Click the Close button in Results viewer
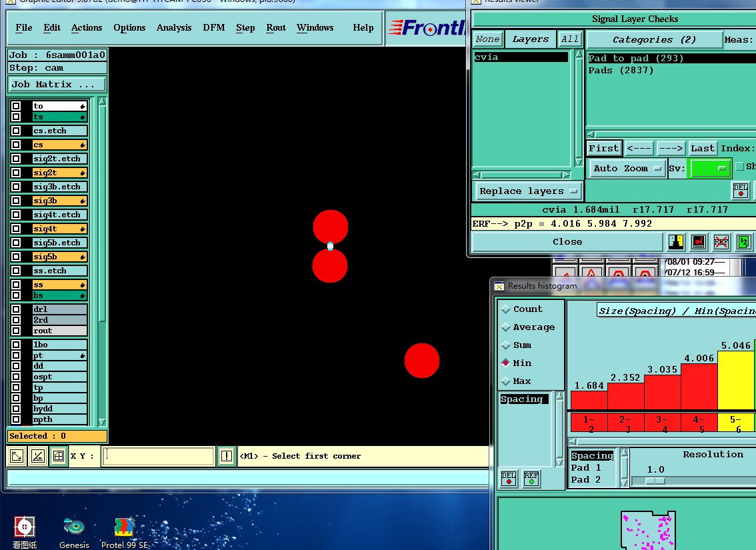 tap(567, 242)
